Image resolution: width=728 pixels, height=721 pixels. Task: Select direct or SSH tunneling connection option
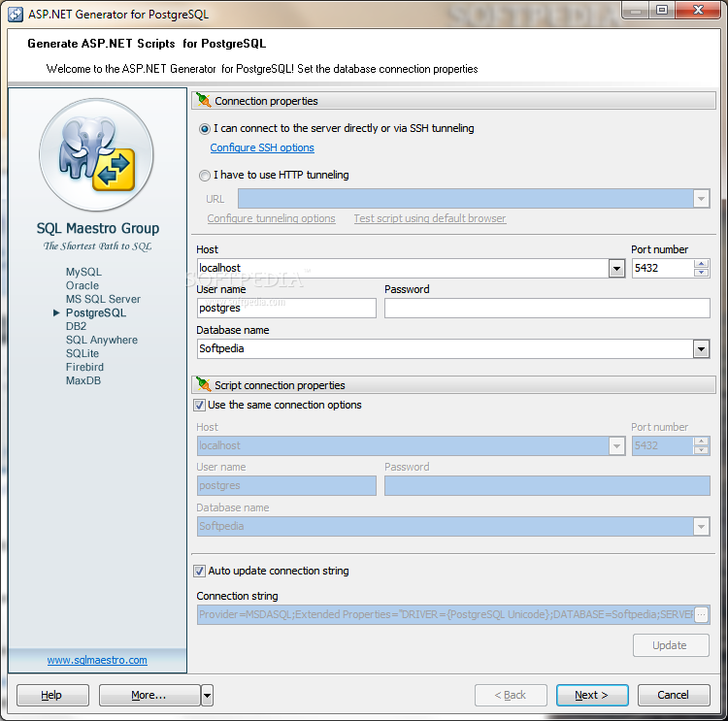click(x=205, y=129)
